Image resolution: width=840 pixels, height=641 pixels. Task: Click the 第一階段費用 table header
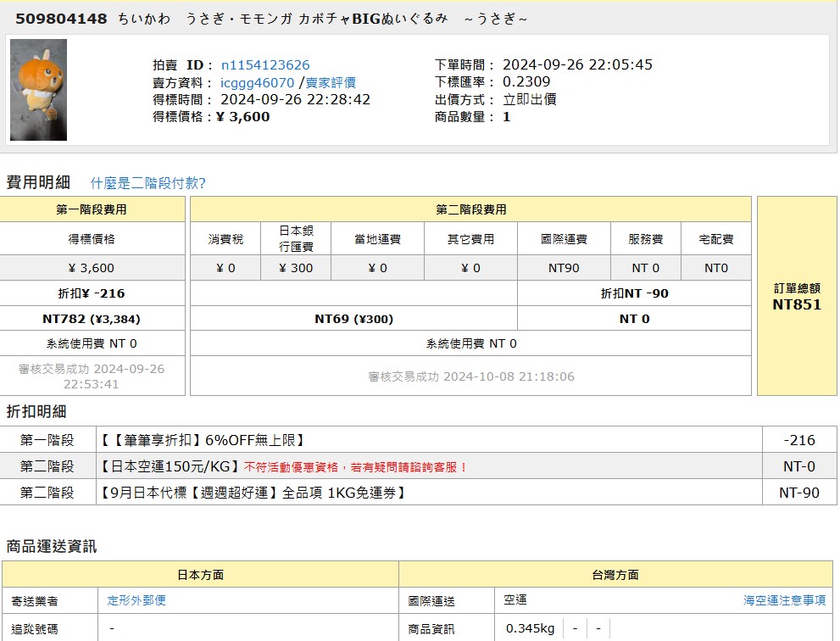pyautogui.click(x=92, y=209)
